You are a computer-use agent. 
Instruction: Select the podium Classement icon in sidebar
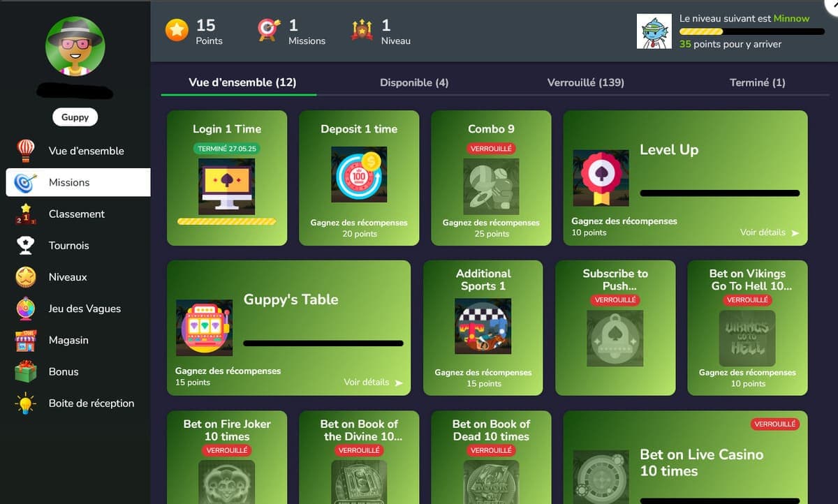pyautogui.click(x=26, y=214)
